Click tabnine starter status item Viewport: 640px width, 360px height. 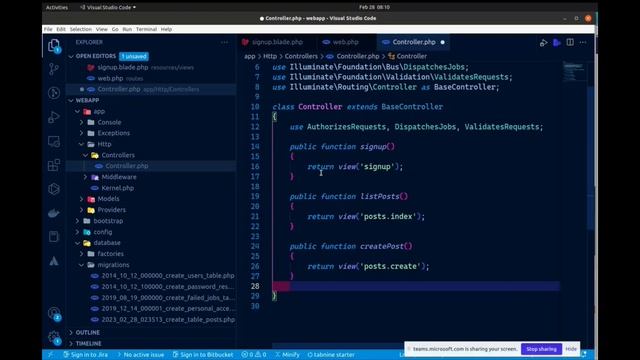point(331,355)
